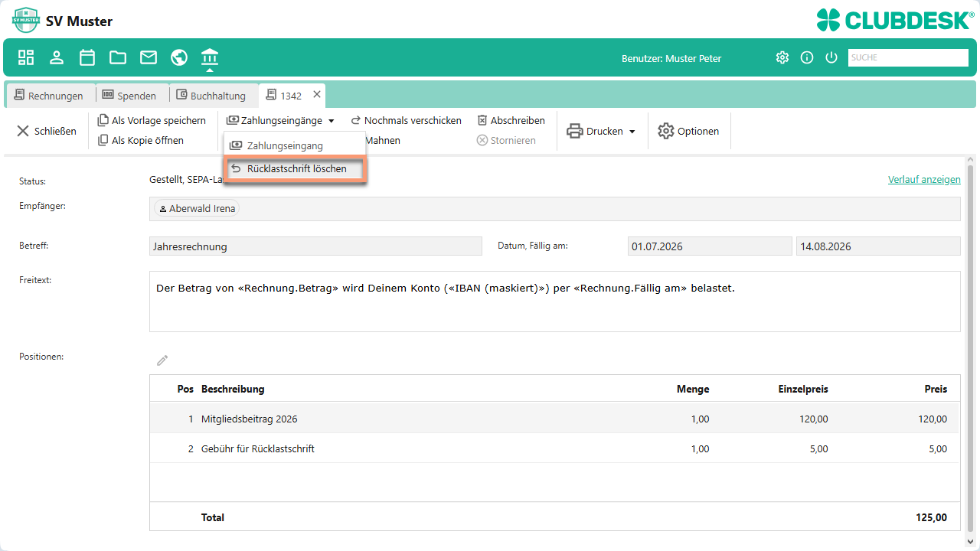The height and width of the screenshot is (551, 980).
Task: Close the 1342 tab
Action: point(317,95)
